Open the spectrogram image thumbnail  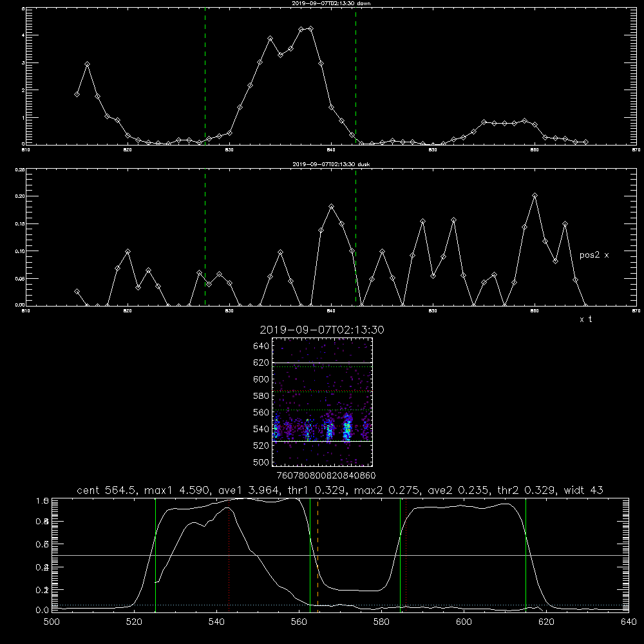(x=322, y=402)
